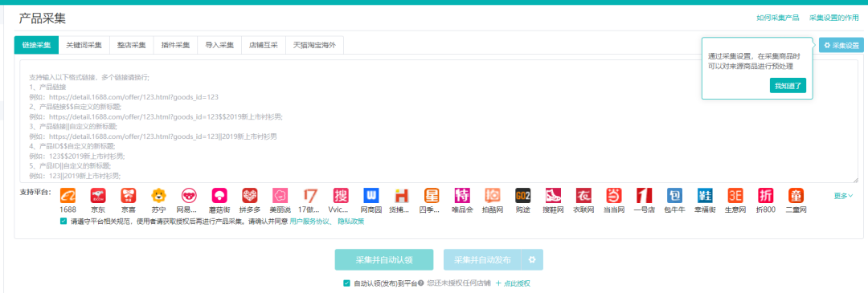Switch to 插件采集 tab
This screenshot has height=293, width=868.
pos(175,45)
